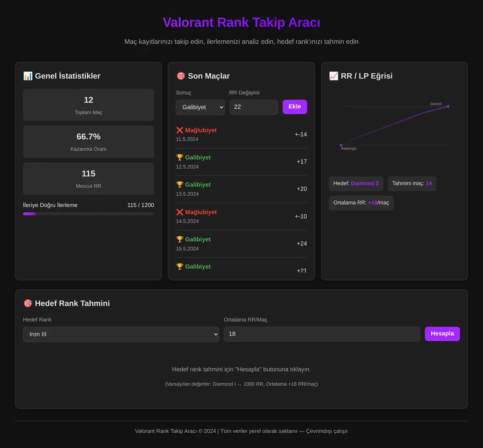This screenshot has height=448, width=483.
Task: Click the chart emoji beside RR / LP Eğrisi
Action: pos(334,76)
